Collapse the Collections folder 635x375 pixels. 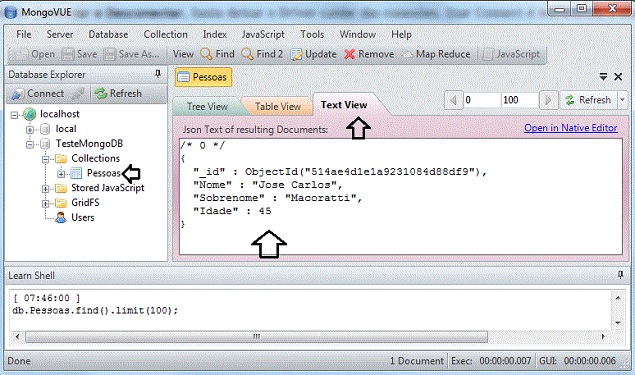(x=45, y=159)
